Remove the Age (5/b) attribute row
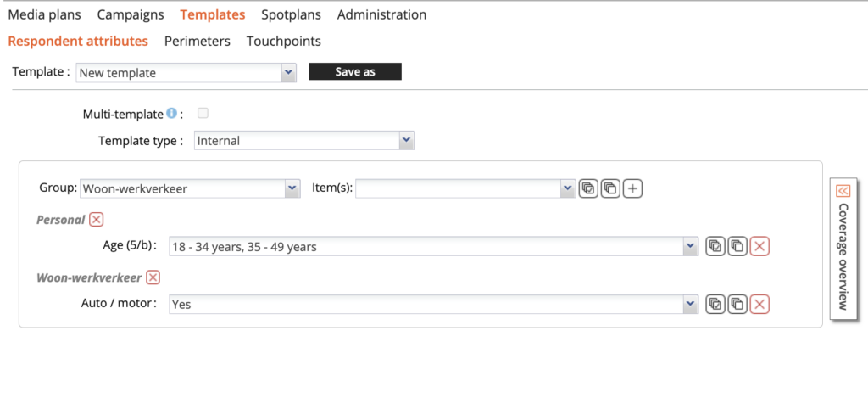Viewport: 868px width, 398px height. [x=760, y=246]
